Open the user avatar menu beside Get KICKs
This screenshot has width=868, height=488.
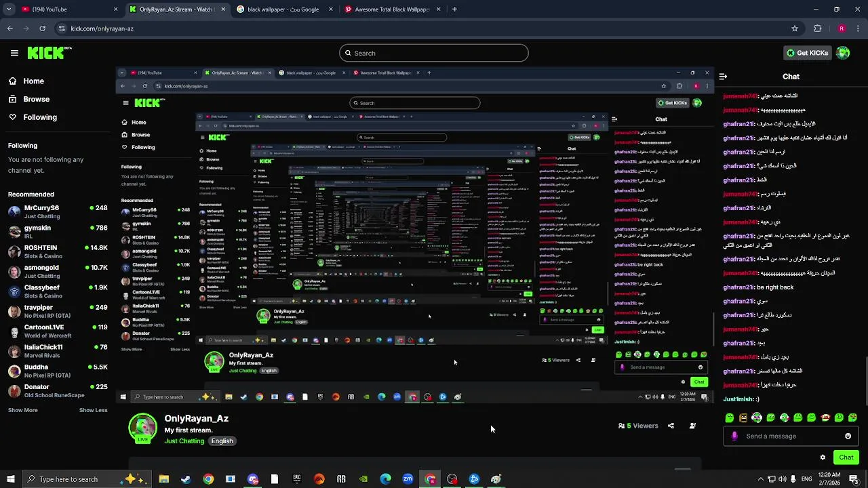[843, 53]
